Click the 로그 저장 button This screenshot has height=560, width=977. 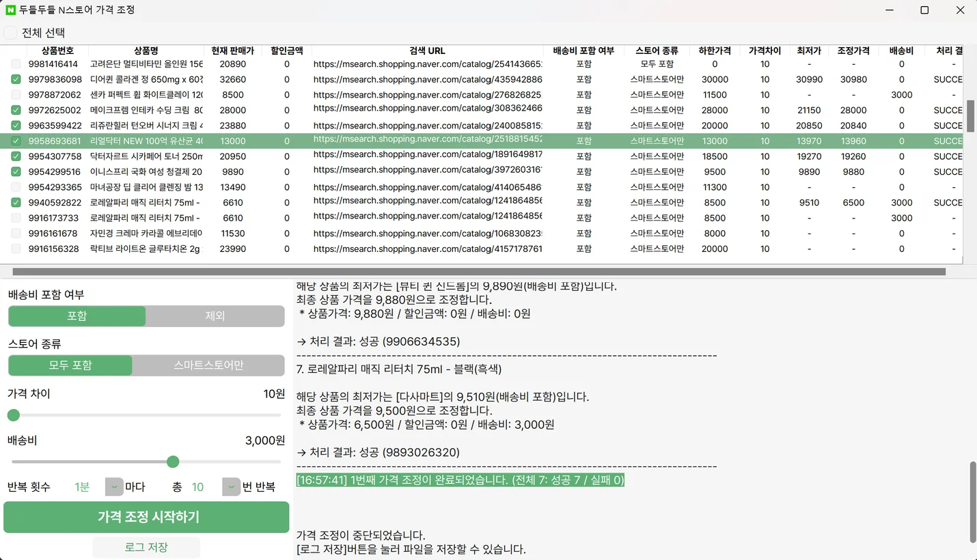(x=146, y=548)
